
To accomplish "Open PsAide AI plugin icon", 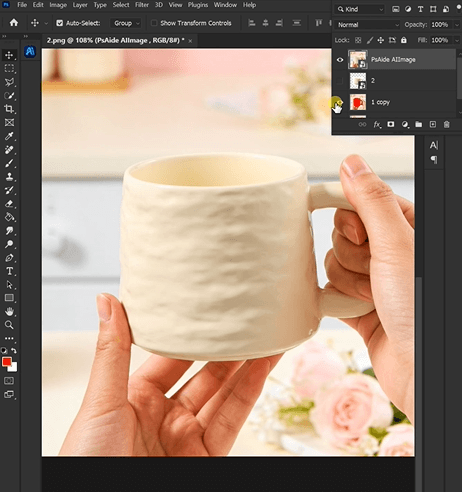I will 30,51.
